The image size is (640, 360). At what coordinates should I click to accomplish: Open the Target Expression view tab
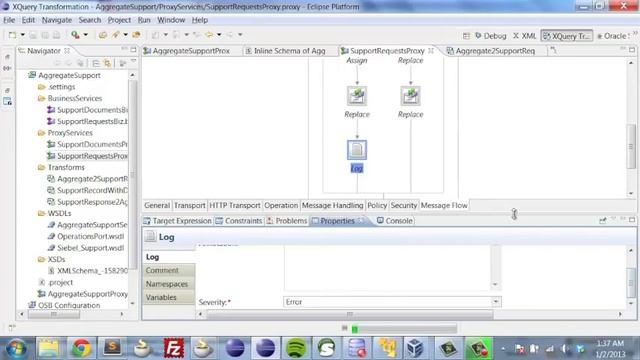pos(178,221)
